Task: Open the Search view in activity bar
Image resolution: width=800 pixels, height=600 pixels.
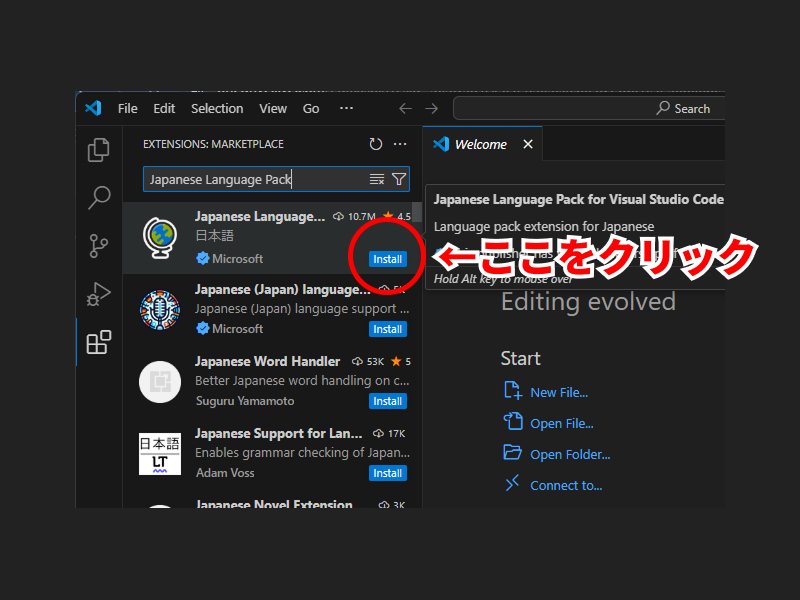Action: coord(98,197)
